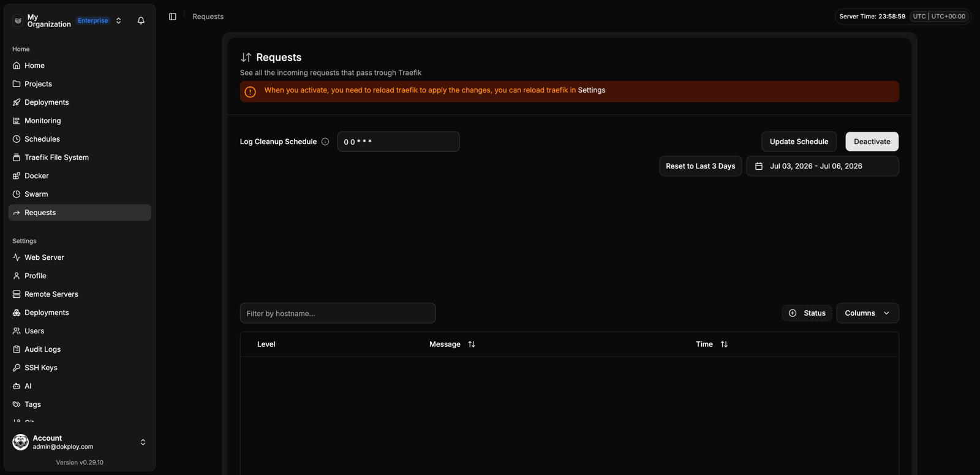Open Home in the sidebar

click(80, 66)
